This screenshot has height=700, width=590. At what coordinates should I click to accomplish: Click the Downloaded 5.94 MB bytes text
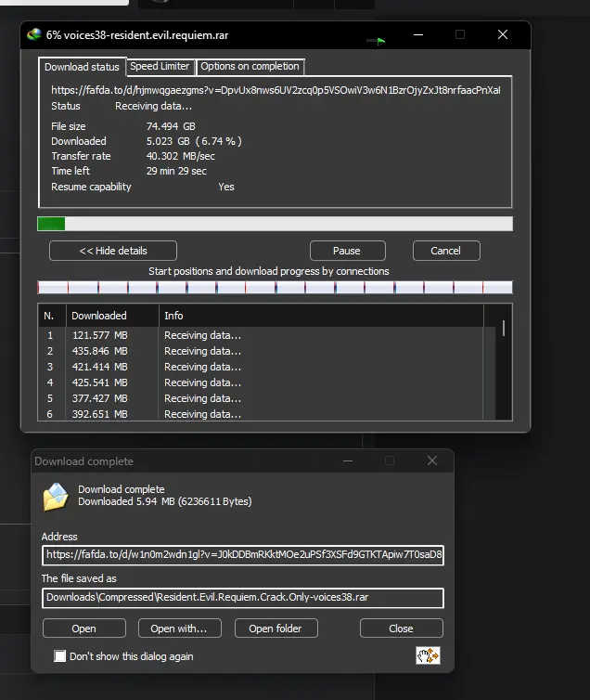[x=165, y=501]
